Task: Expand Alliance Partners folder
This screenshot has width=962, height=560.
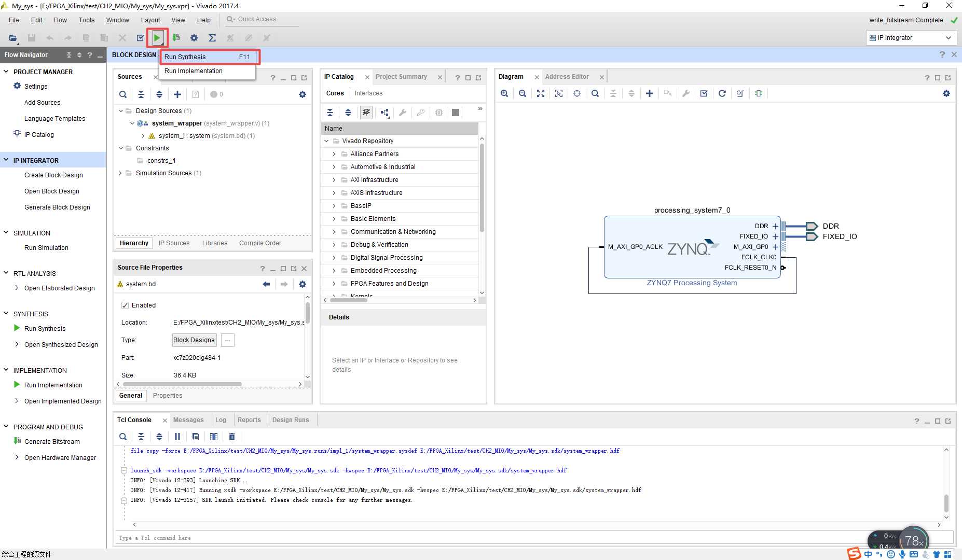Action: pyautogui.click(x=334, y=154)
